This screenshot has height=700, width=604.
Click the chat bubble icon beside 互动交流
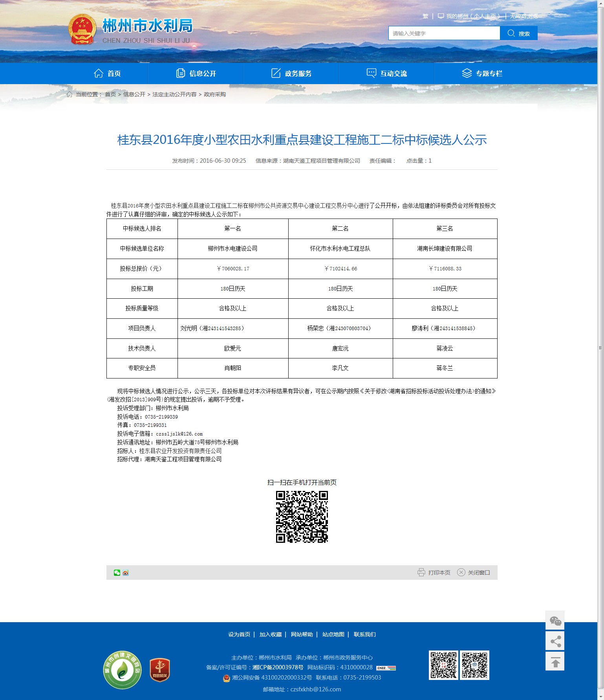coord(371,73)
